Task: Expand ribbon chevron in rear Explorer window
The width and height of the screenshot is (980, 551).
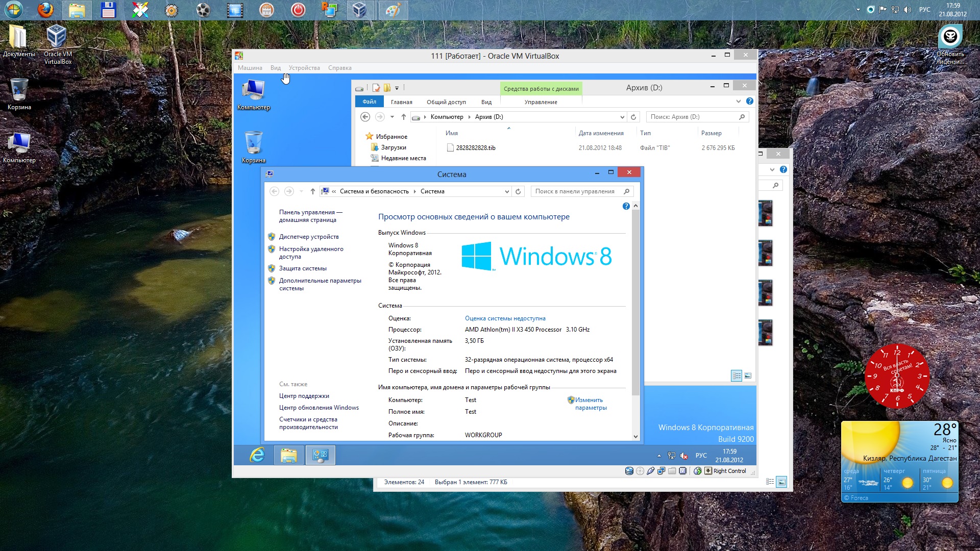Action: coord(772,169)
